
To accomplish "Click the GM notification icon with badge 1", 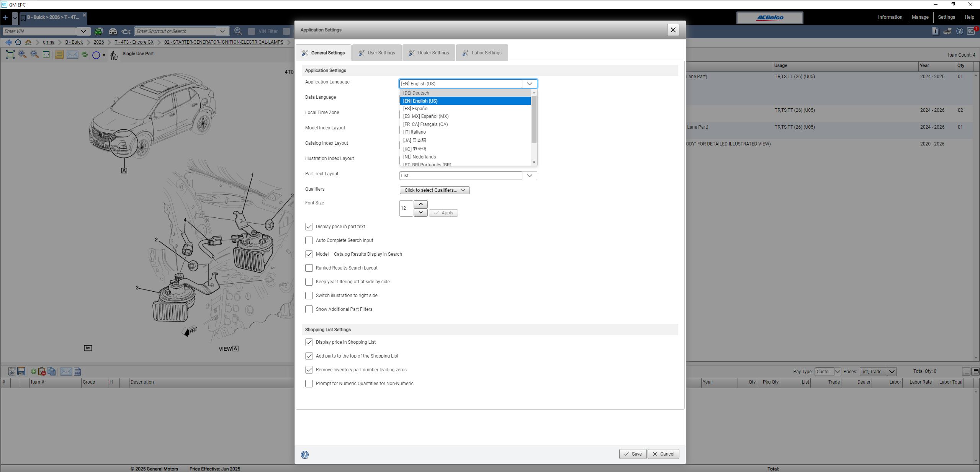I will [972, 31].
